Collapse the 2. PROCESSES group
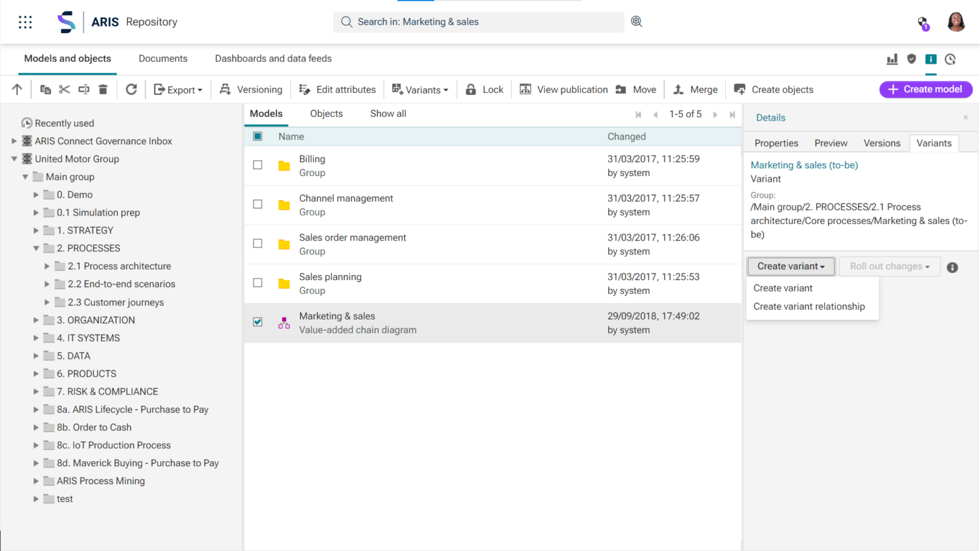980x551 pixels. (x=36, y=248)
